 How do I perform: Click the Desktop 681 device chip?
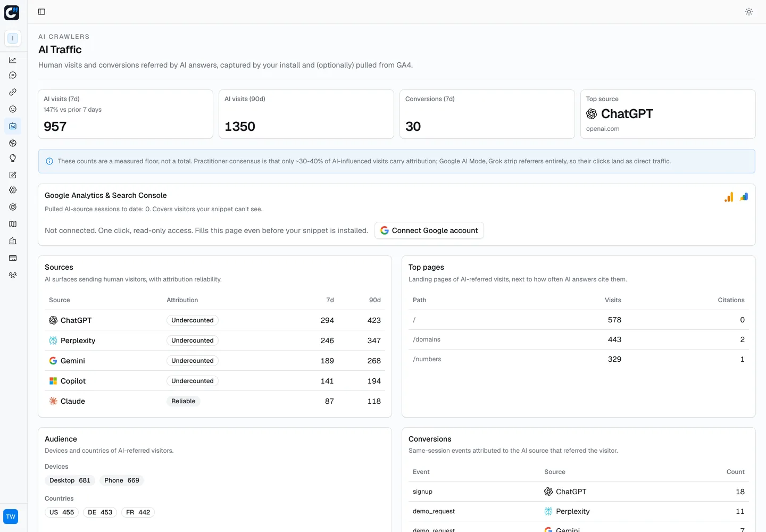click(x=70, y=480)
